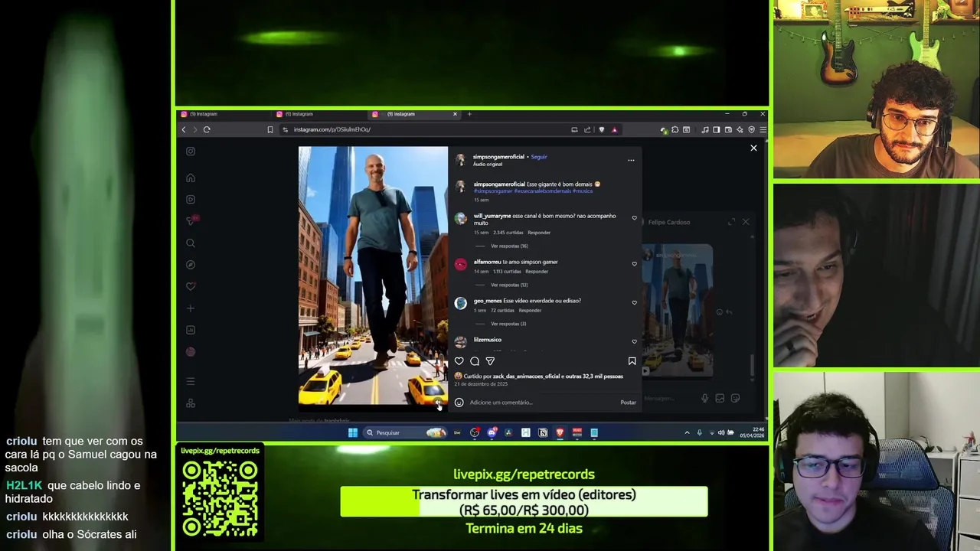Viewport: 980px width, 551px height.
Task: Share the post with the paper-plane icon
Action: tap(490, 361)
